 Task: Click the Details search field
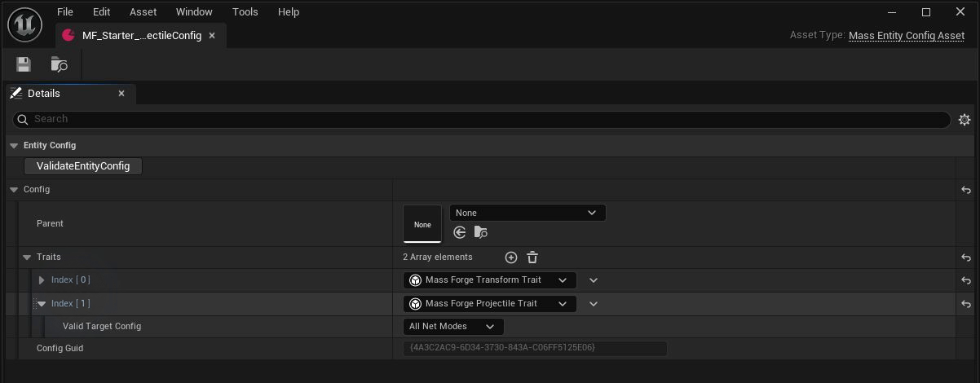coord(482,119)
